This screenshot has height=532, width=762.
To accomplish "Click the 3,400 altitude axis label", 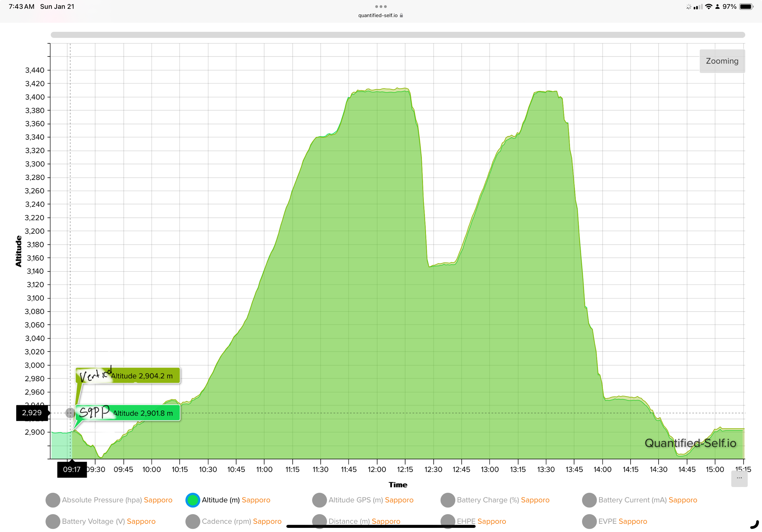I will click(35, 97).
